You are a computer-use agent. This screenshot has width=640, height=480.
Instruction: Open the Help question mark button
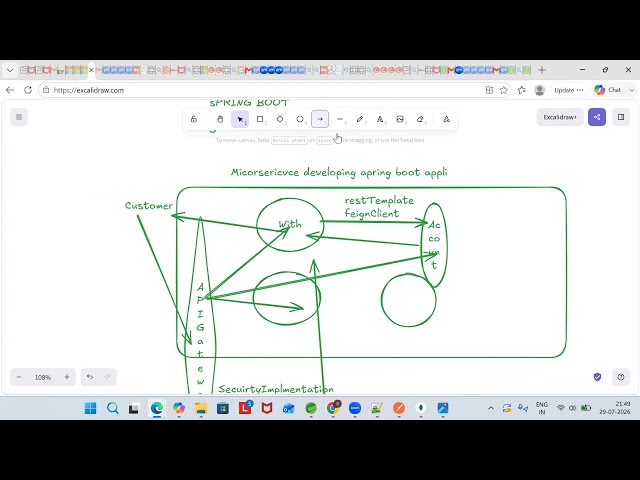(x=621, y=377)
